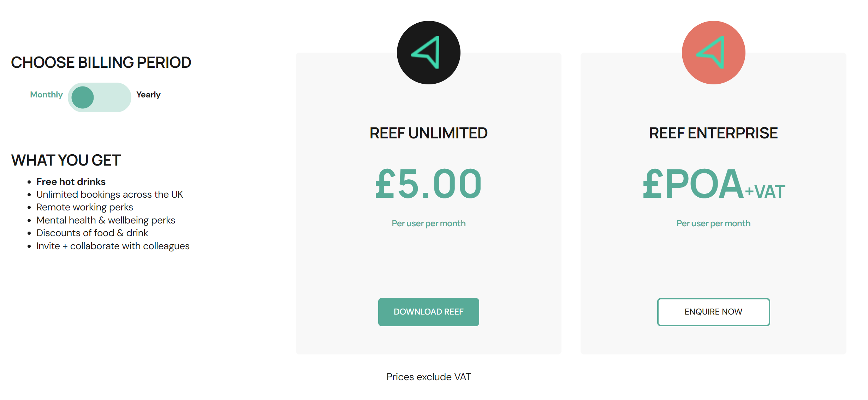Select the Monthly billing label

point(46,95)
